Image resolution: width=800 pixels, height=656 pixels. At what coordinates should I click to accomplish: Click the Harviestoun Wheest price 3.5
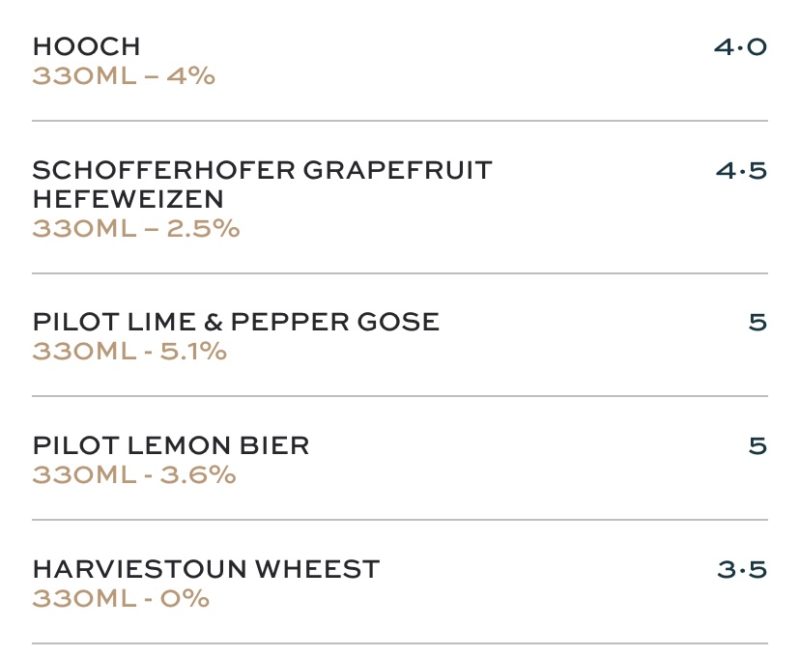pyautogui.click(x=741, y=570)
